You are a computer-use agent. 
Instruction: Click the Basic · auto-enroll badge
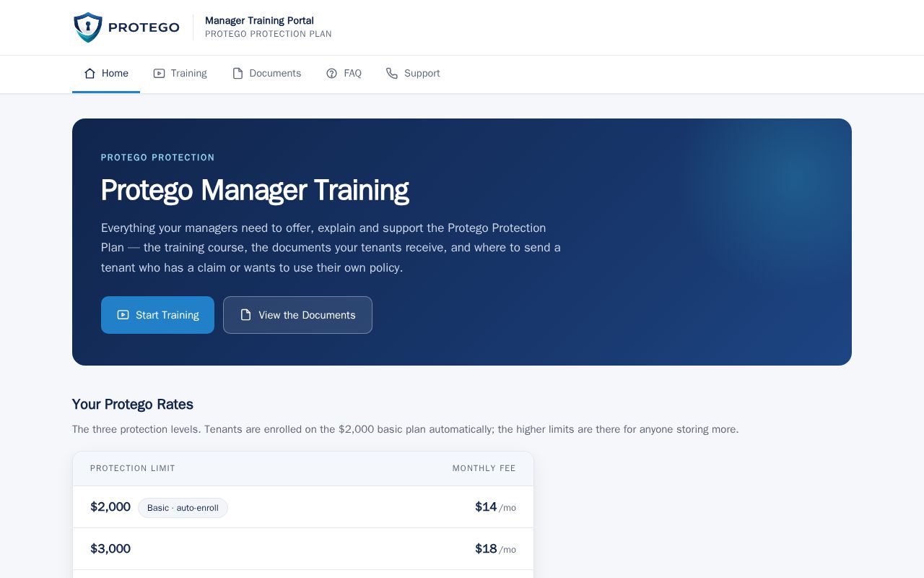[183, 508]
